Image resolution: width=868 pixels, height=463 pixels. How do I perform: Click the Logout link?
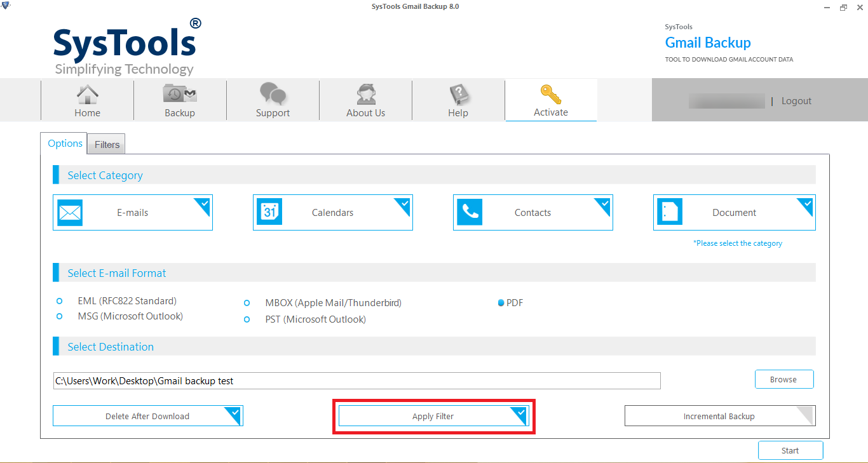pyautogui.click(x=796, y=101)
